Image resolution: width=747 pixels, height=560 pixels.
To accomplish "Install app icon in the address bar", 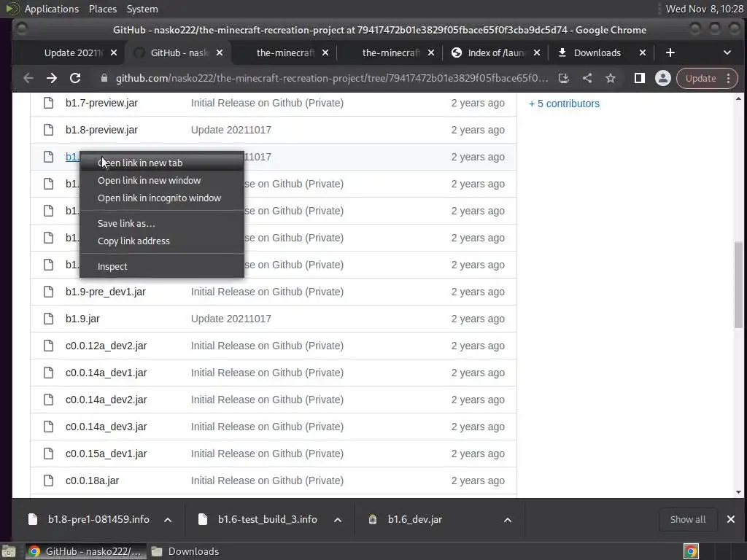I will pos(564,78).
